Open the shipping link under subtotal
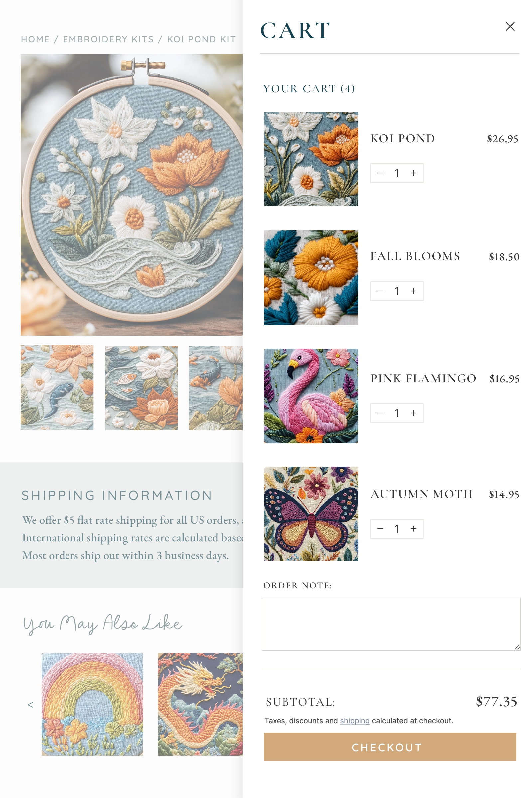The height and width of the screenshot is (798, 532). [354, 720]
